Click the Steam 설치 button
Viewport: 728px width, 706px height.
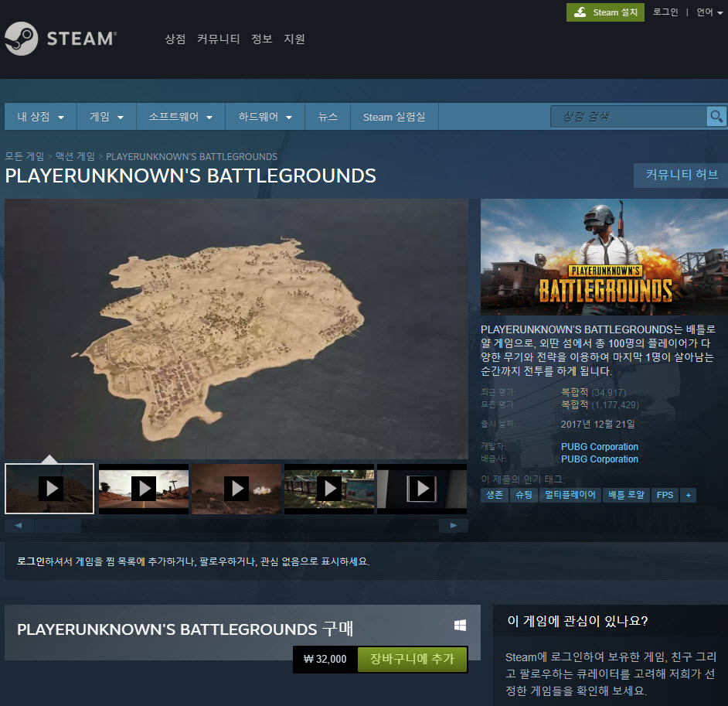click(605, 12)
